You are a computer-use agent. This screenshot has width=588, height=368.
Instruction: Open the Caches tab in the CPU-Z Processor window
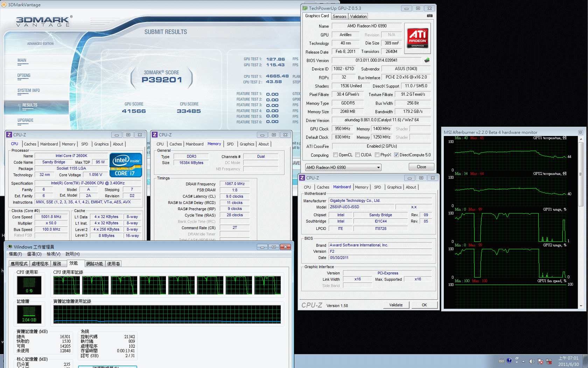click(30, 144)
